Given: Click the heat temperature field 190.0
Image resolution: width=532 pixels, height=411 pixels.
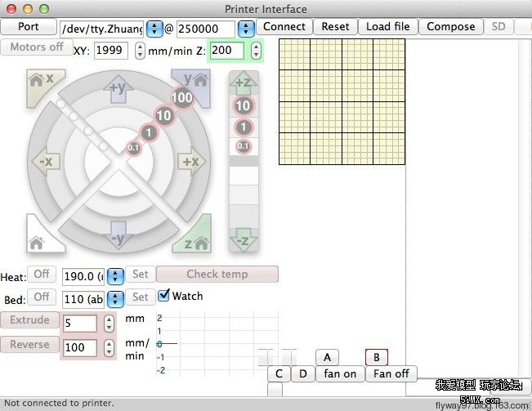Looking at the screenshot, I should click(x=83, y=277).
